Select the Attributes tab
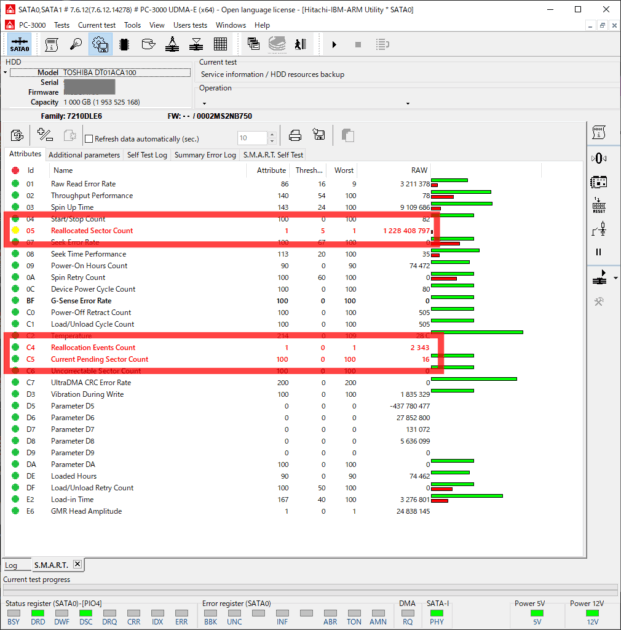 25,154
